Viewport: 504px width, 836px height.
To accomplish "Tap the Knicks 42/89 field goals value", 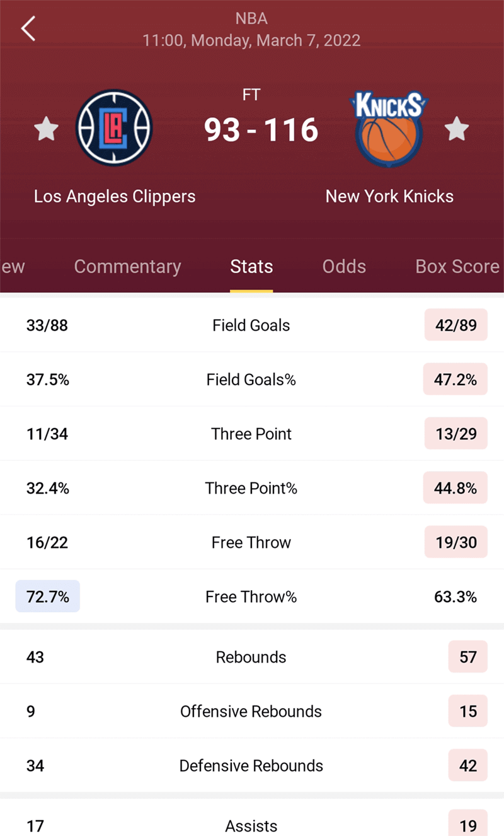I will pyautogui.click(x=456, y=325).
